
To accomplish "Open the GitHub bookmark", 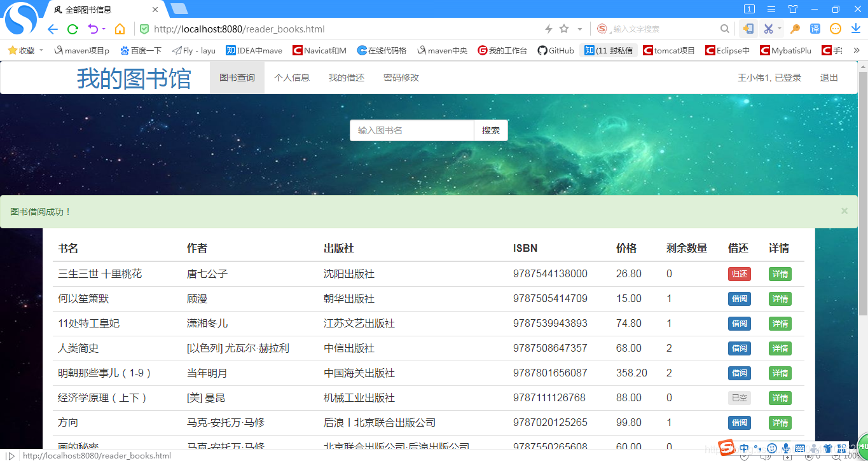I will point(556,50).
